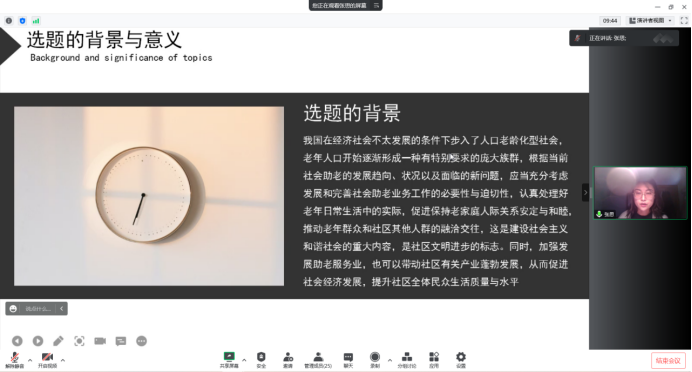Screen dimensions: 692x372
Task: Open Manage Members (管理成员) panel
Action: tap(318, 360)
